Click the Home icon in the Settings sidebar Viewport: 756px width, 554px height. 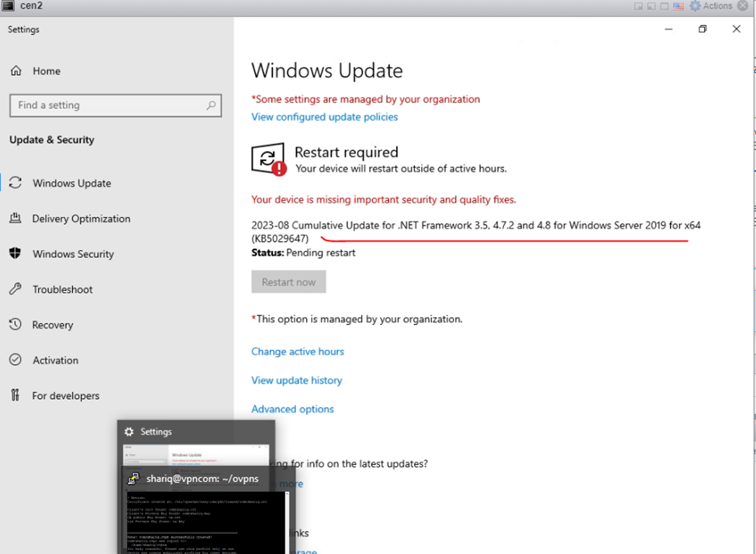16,71
